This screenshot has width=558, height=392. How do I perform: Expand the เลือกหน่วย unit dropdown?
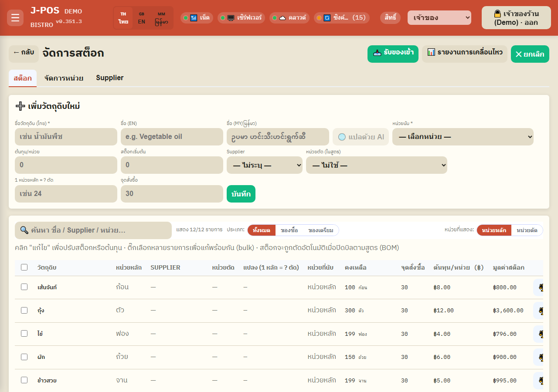(463, 137)
